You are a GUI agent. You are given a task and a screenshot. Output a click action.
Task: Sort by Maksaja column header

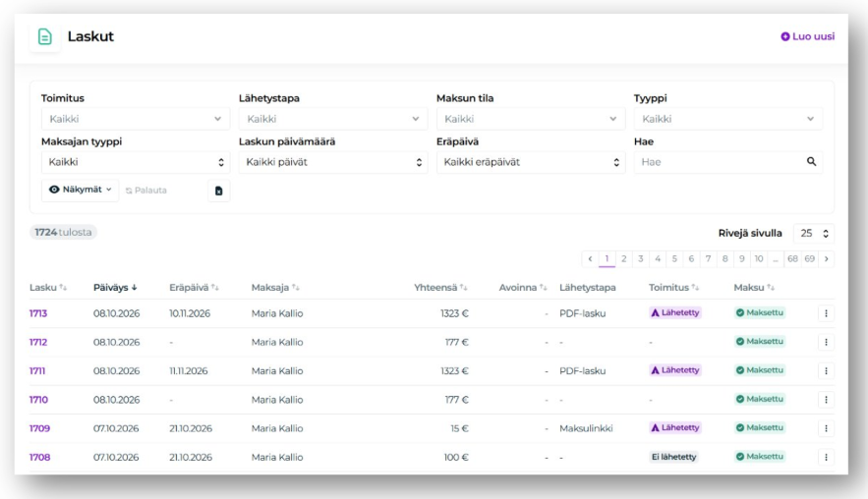[275, 288]
